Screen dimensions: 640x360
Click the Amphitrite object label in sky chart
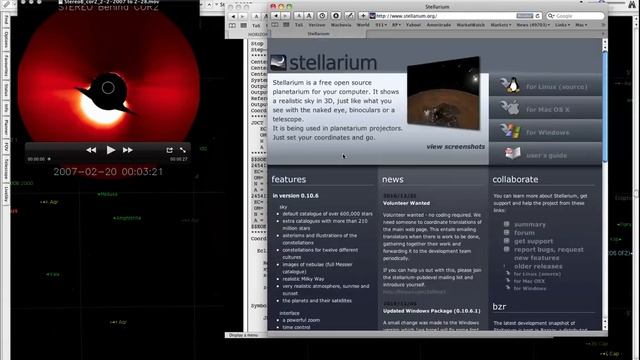coord(127,218)
